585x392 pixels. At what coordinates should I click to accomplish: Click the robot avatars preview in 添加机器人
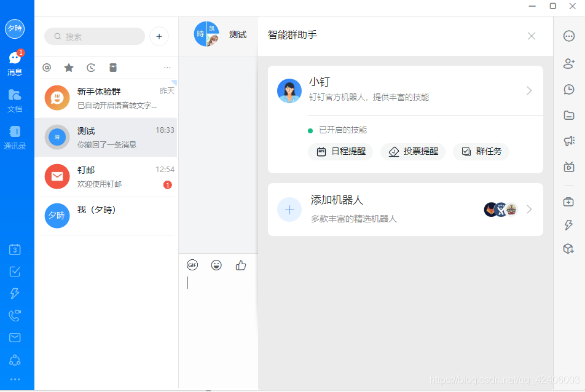[501, 210]
